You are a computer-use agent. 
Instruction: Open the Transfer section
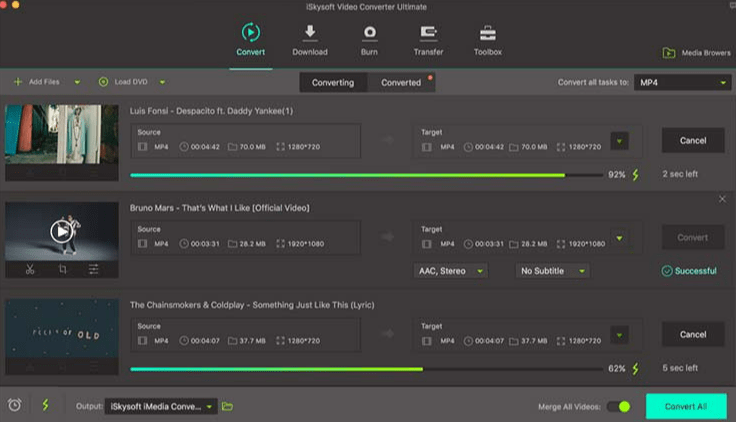pos(428,38)
